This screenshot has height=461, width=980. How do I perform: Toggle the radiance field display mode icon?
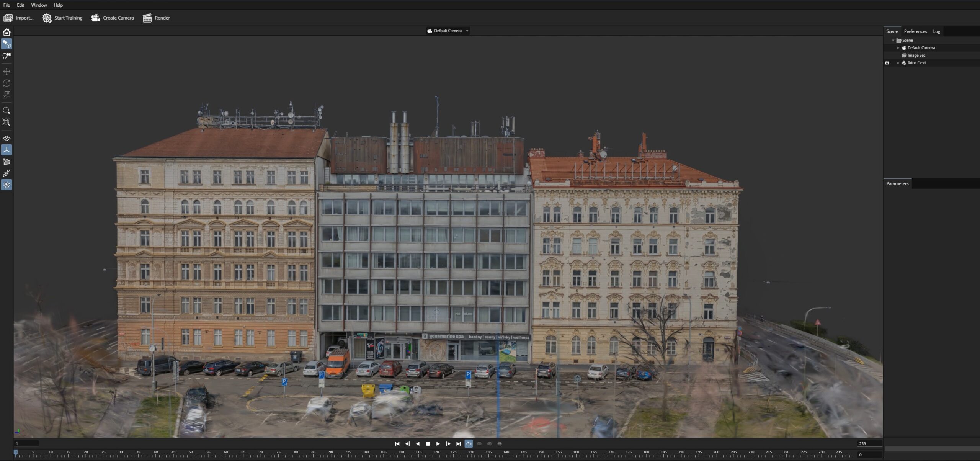point(6,185)
